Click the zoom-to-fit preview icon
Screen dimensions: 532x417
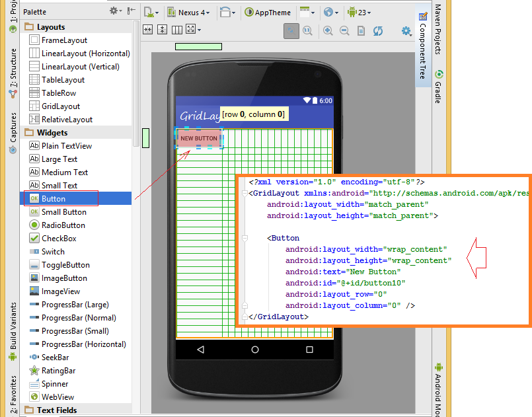click(x=291, y=29)
